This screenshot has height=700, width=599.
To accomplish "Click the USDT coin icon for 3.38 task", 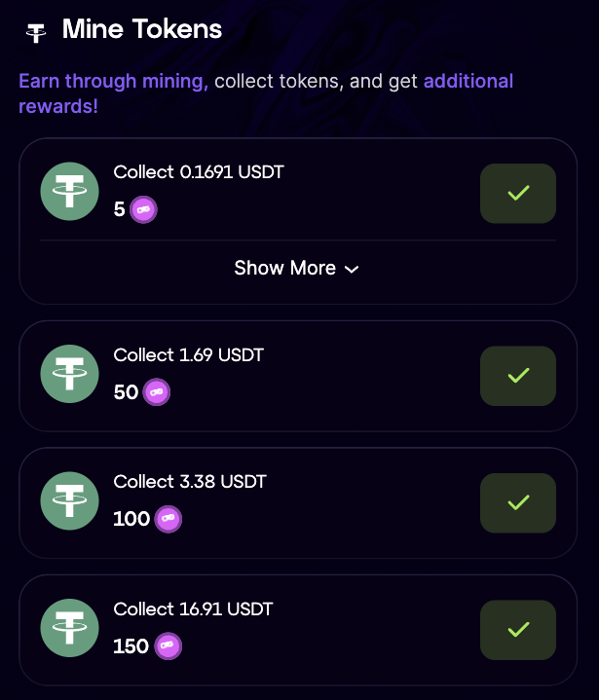I will coord(70,500).
